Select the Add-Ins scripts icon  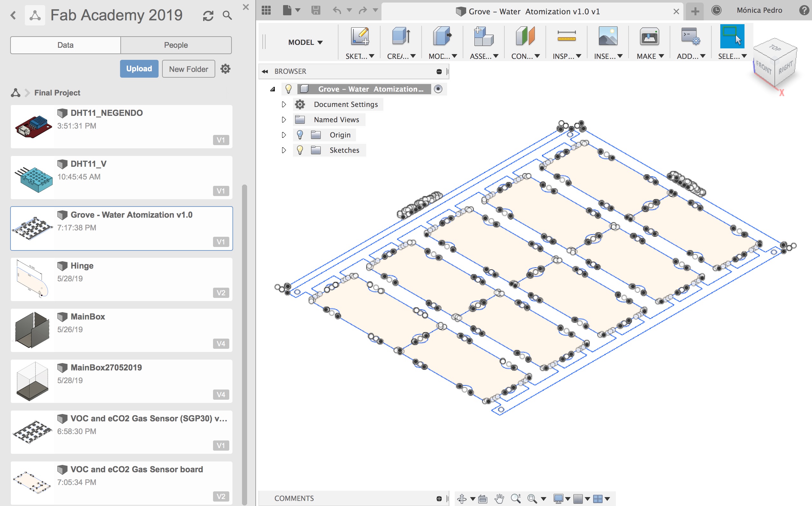pos(690,36)
